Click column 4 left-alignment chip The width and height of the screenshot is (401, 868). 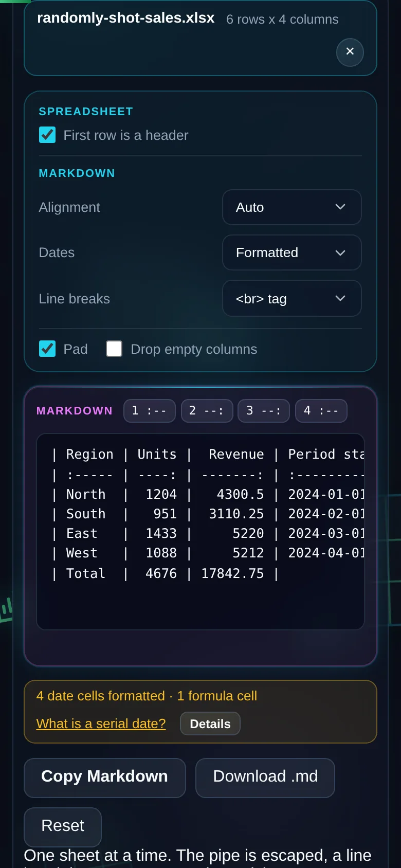tap(321, 411)
